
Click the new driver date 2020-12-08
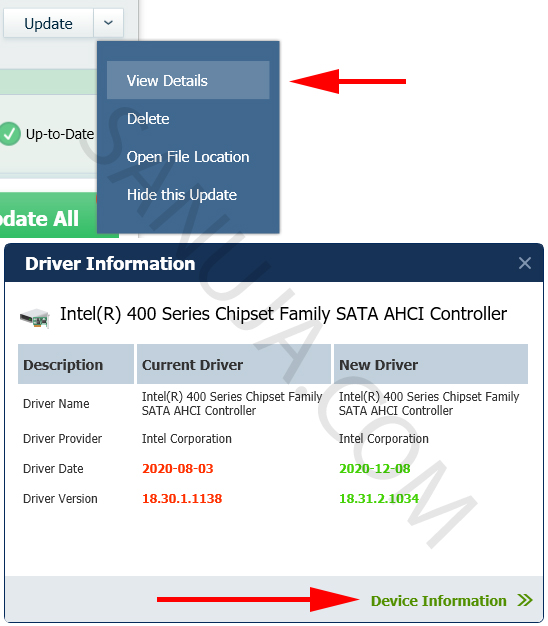point(374,468)
